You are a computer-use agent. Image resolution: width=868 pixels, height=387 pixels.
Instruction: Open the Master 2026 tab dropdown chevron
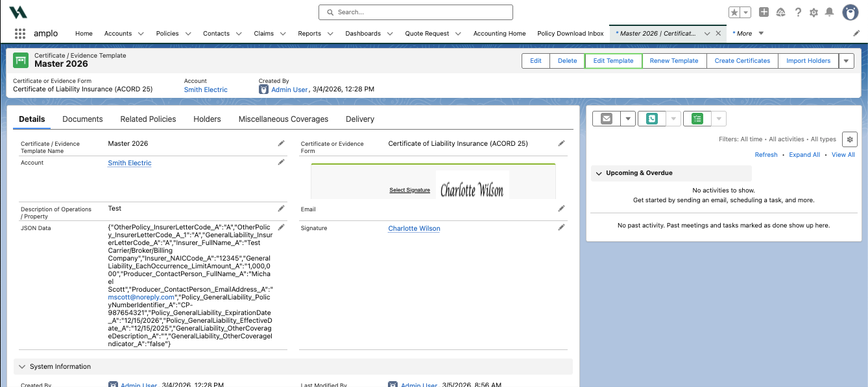tap(706, 34)
